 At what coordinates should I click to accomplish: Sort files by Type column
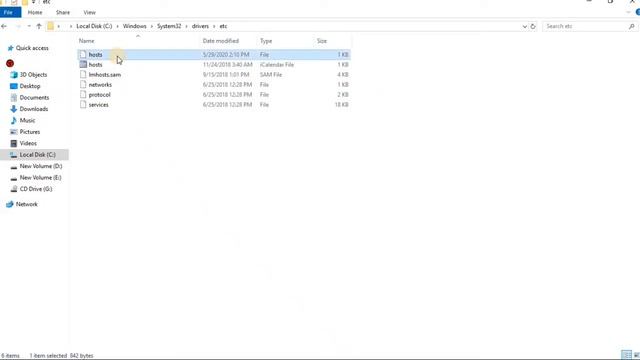tap(266, 41)
